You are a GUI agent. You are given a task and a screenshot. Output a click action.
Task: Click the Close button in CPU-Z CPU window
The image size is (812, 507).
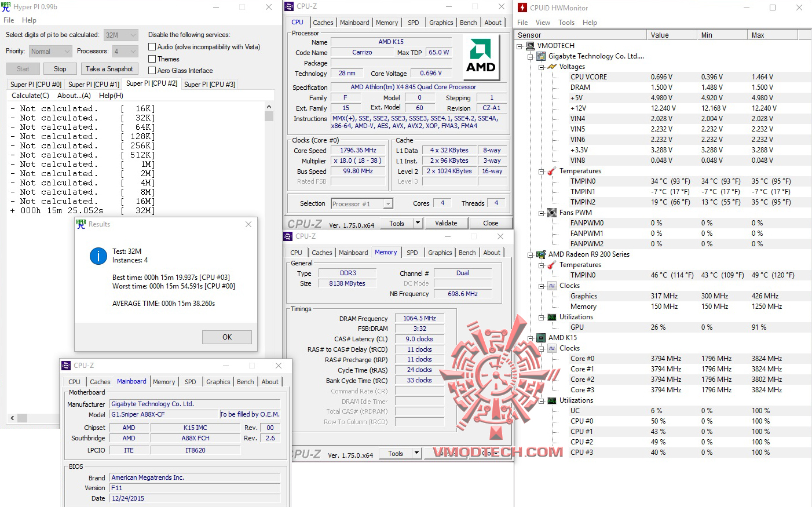[491, 223]
